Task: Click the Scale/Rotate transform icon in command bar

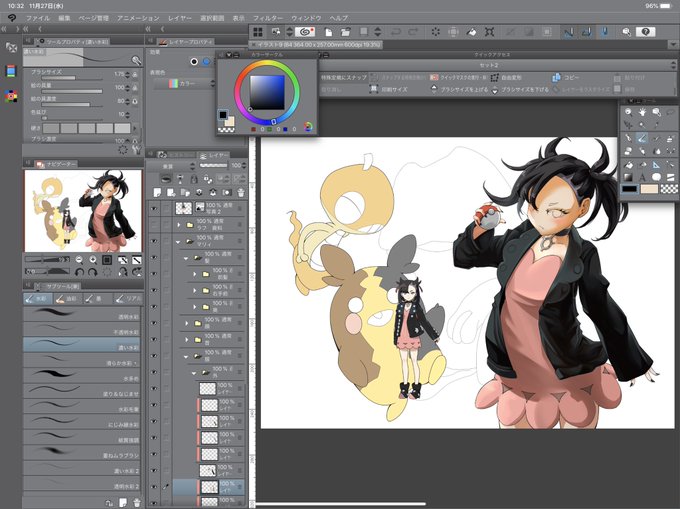Action: tap(490, 32)
